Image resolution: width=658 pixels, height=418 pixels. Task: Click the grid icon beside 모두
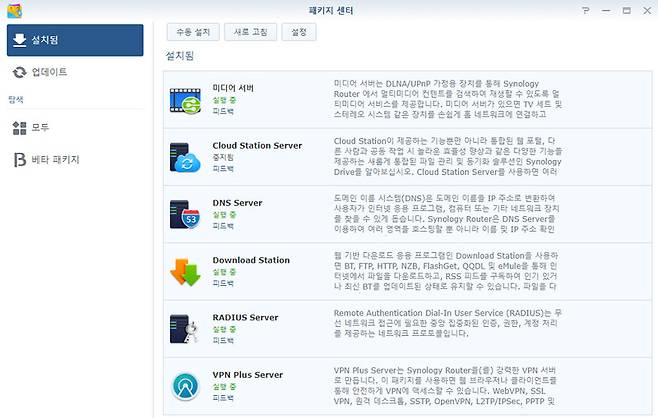[19, 128]
